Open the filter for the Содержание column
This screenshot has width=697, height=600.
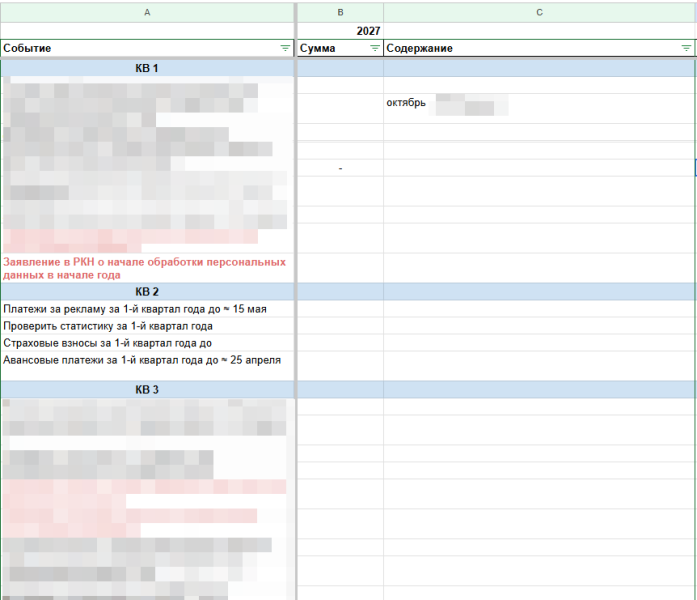point(686,48)
